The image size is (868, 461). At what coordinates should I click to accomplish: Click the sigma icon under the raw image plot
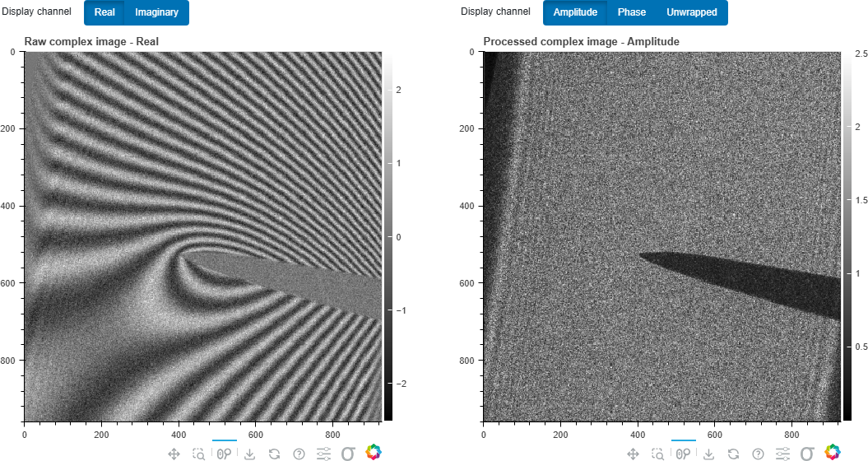[x=348, y=454]
